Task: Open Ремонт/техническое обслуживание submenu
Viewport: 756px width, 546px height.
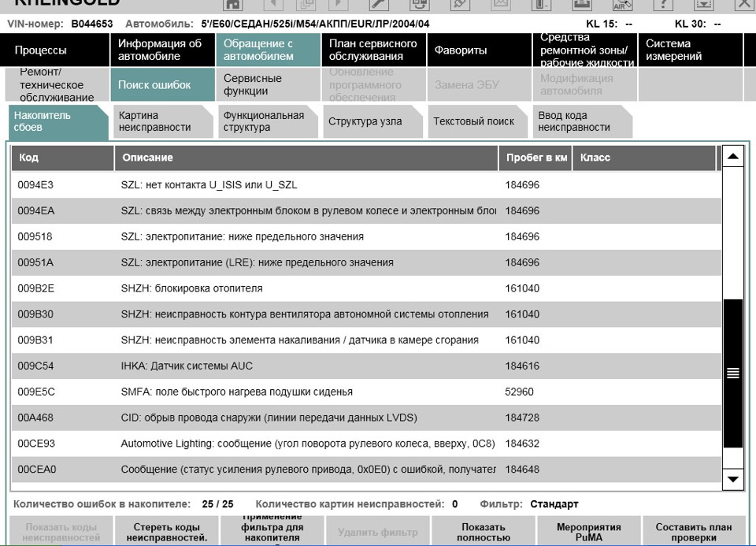Action: (57, 84)
